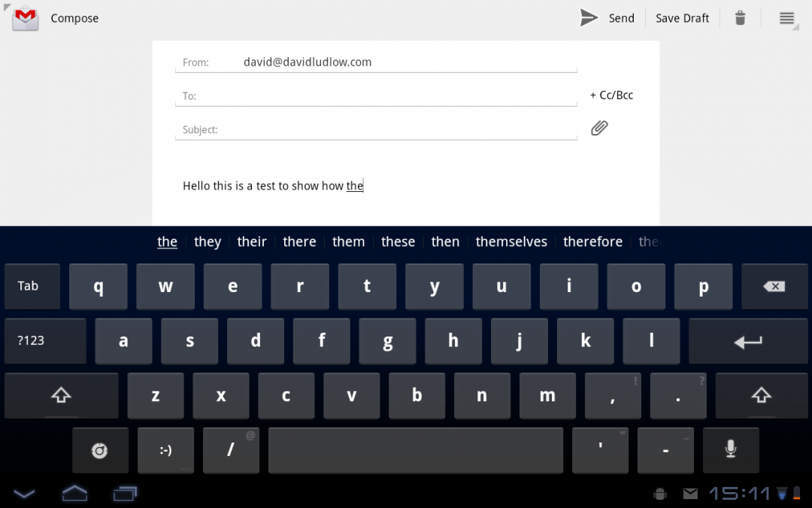The width and height of the screenshot is (812, 508).
Task: Choose the suggestion "then"
Action: click(445, 242)
